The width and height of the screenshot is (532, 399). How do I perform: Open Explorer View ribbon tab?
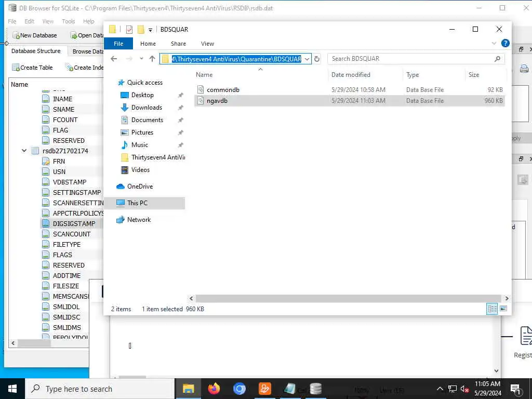click(207, 44)
